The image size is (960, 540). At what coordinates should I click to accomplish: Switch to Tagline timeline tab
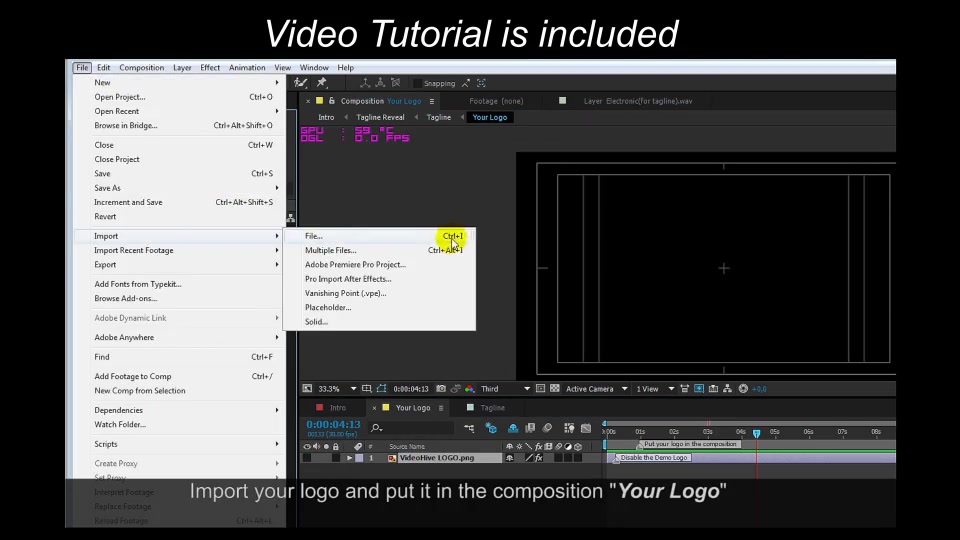[x=492, y=408]
